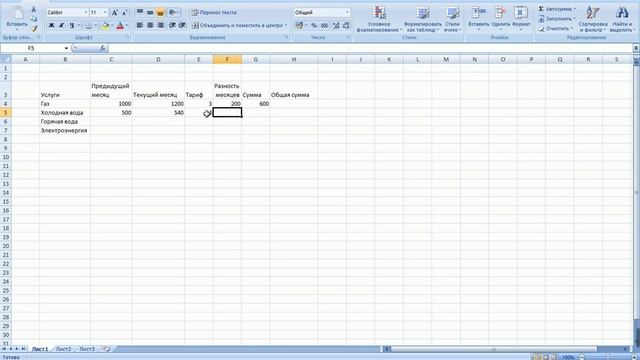This screenshot has height=360, width=640.
Task: Click the Очистить (clear) eraser button
Action: point(556,29)
